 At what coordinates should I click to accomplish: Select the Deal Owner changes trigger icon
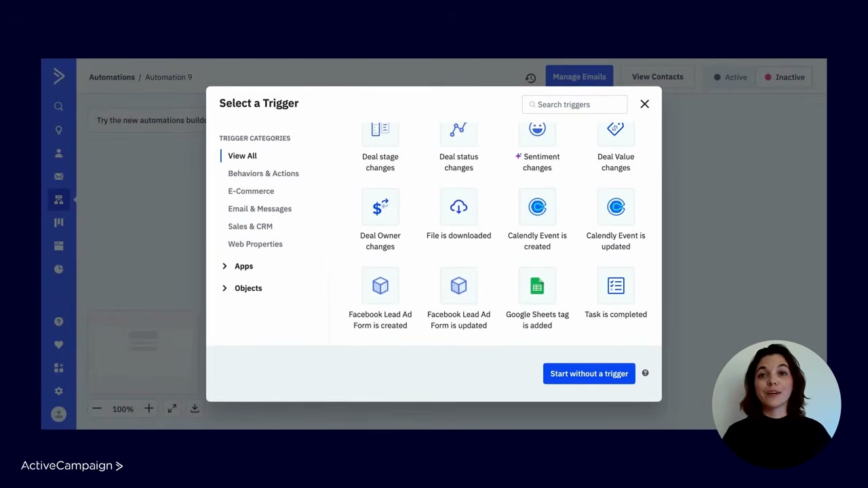[x=380, y=207]
